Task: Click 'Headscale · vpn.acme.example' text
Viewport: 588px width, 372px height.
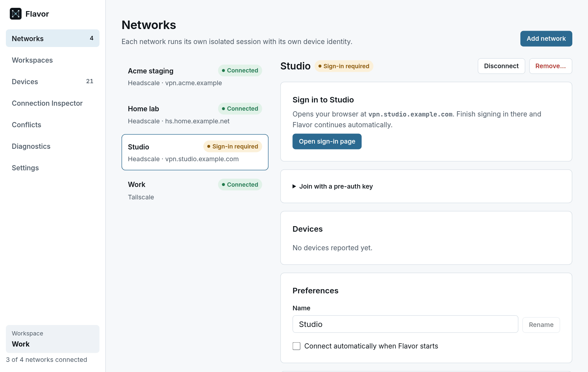Action: tap(175, 83)
